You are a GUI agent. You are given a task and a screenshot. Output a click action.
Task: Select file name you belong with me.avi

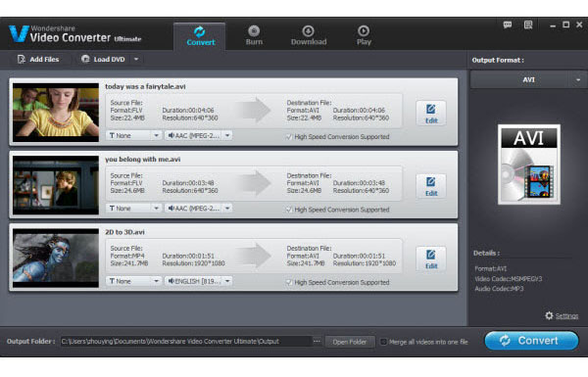pos(142,160)
